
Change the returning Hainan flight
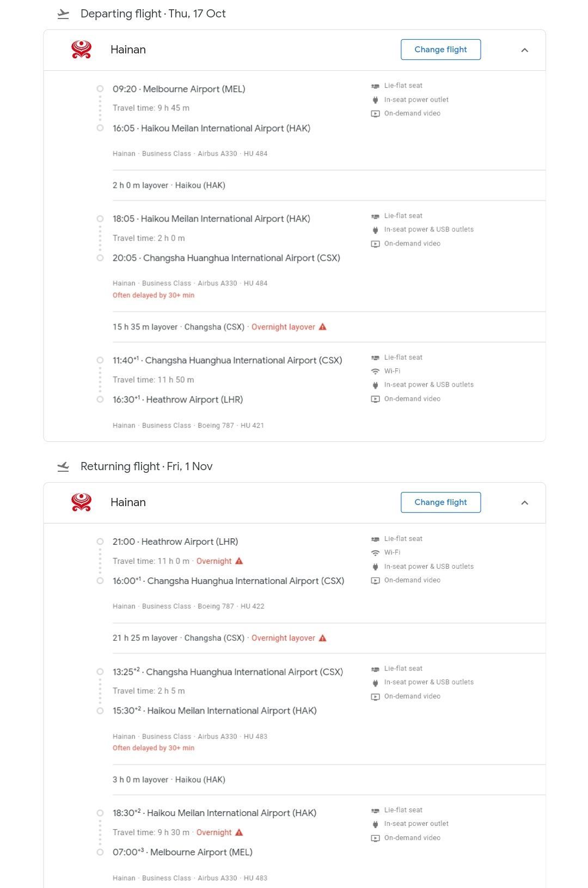(441, 502)
